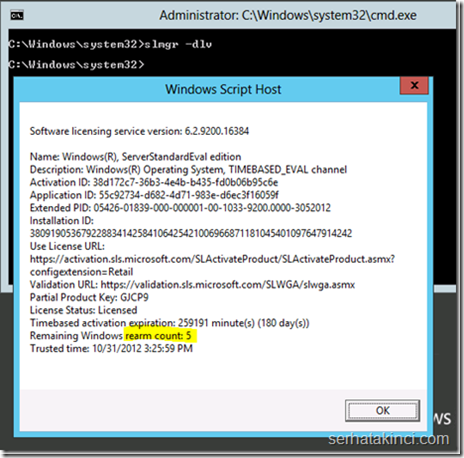This screenshot has width=464, height=458.
Task: Click the Extended PID line
Action: pyautogui.click(x=180, y=208)
